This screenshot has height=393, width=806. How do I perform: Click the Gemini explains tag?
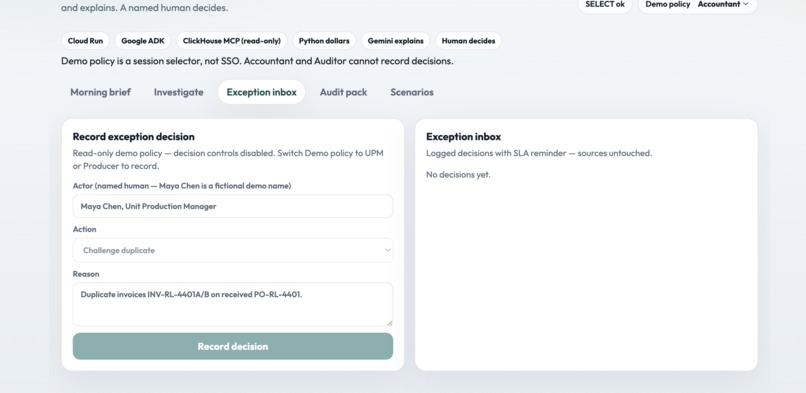tap(395, 41)
